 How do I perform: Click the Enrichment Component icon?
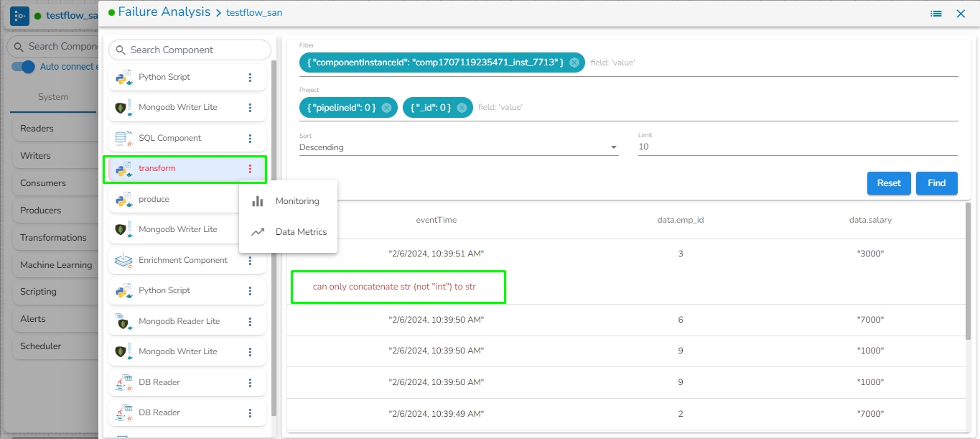pos(123,260)
